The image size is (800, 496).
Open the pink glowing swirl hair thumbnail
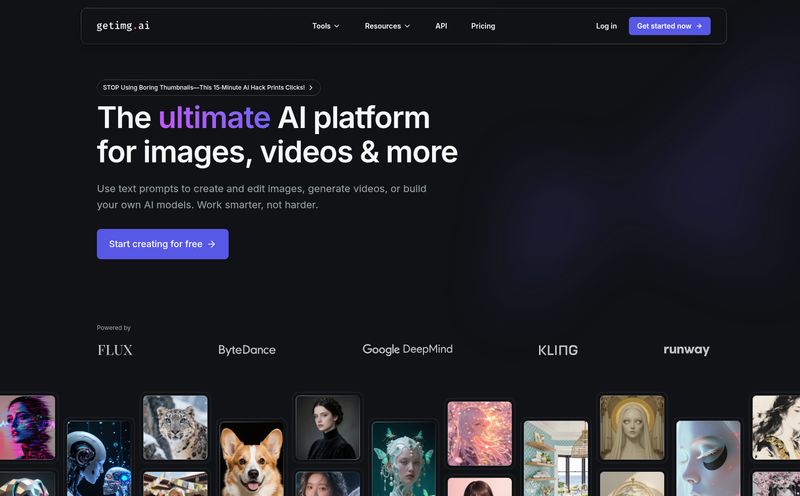click(480, 433)
